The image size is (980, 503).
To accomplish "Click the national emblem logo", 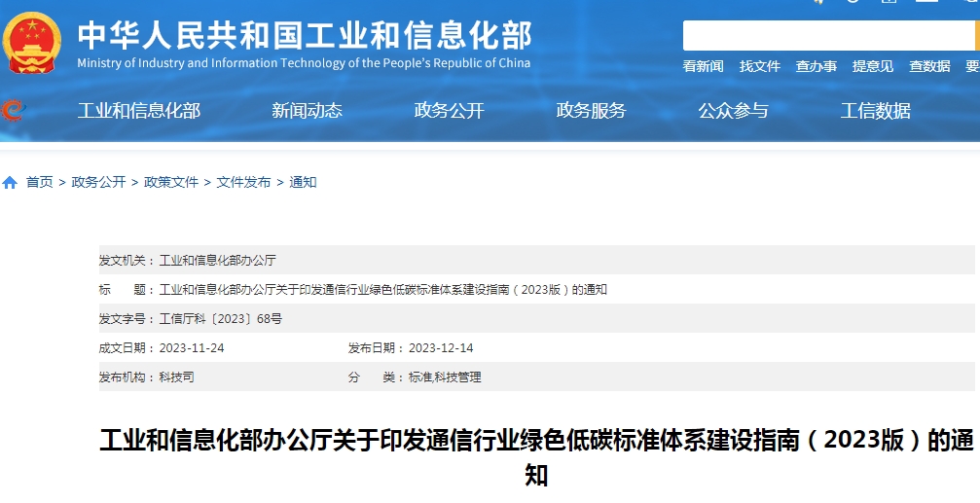I will 32,43.
